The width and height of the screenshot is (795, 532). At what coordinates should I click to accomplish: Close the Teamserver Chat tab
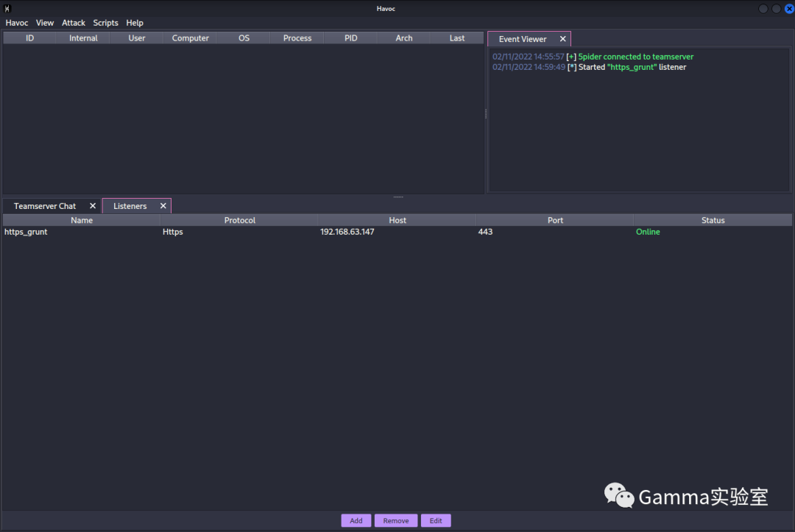(93, 206)
